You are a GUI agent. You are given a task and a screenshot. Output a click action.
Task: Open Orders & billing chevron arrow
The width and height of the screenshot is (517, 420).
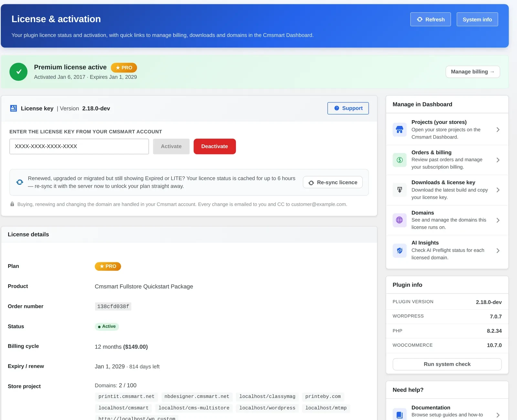pyautogui.click(x=498, y=160)
